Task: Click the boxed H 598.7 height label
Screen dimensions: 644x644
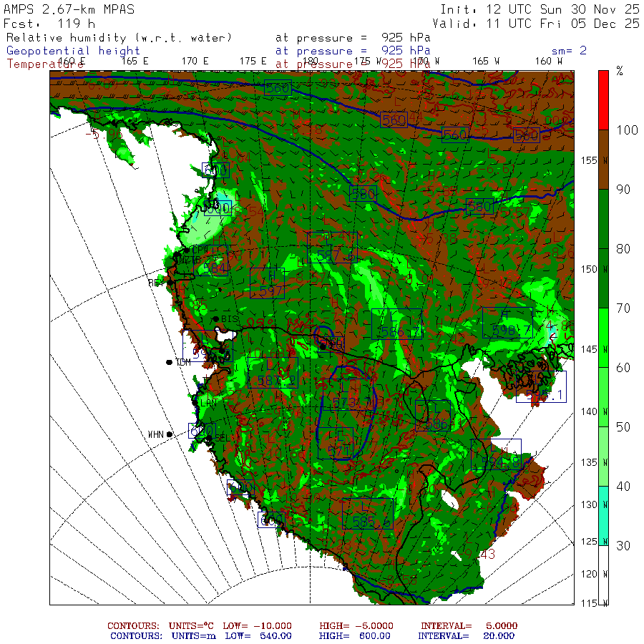Action: (x=507, y=323)
